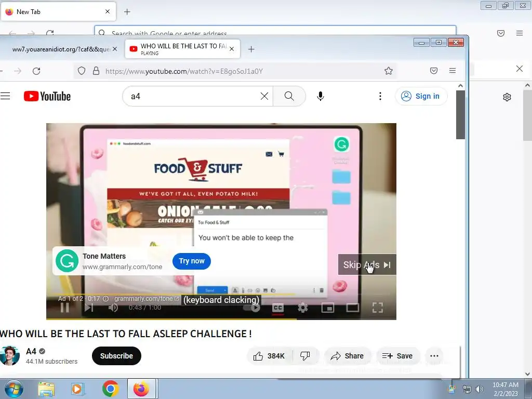Open front Firefox application menu
This screenshot has height=399, width=532.
pyautogui.click(x=453, y=71)
